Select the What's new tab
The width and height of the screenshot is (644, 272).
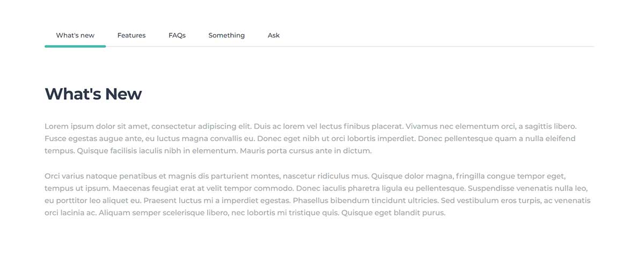click(x=75, y=35)
